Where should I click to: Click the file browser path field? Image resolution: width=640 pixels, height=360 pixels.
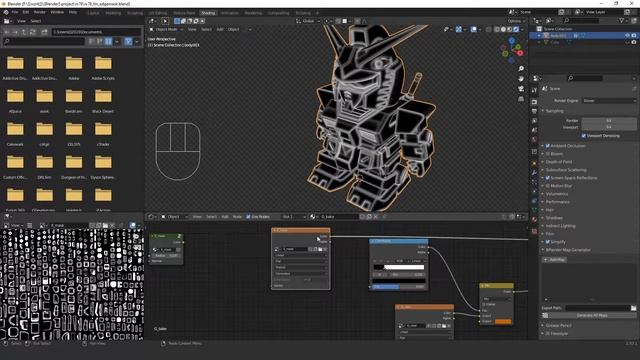pyautogui.click(x=96, y=32)
